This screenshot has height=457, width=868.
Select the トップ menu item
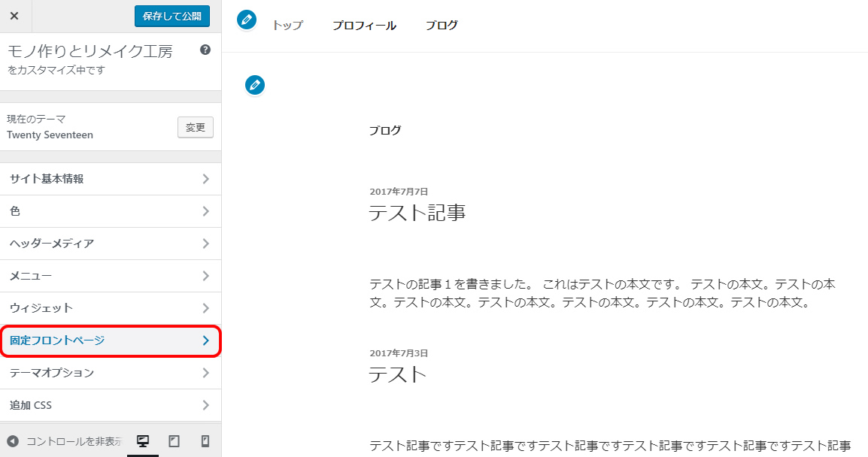(x=287, y=25)
